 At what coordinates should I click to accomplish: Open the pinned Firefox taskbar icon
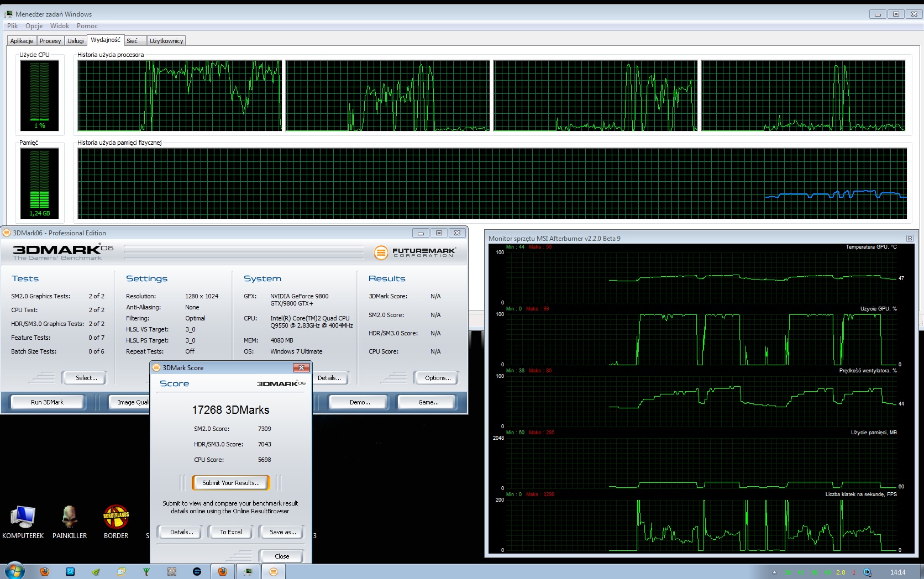tap(45, 572)
